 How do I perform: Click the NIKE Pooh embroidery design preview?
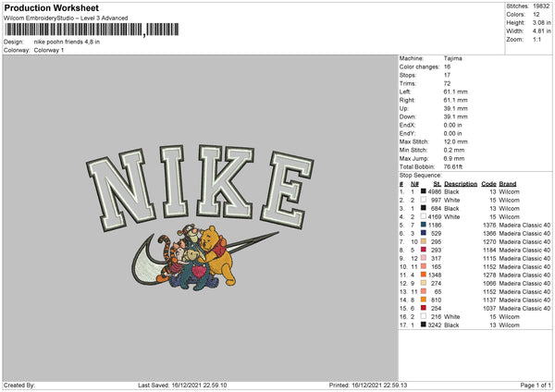coord(200,217)
